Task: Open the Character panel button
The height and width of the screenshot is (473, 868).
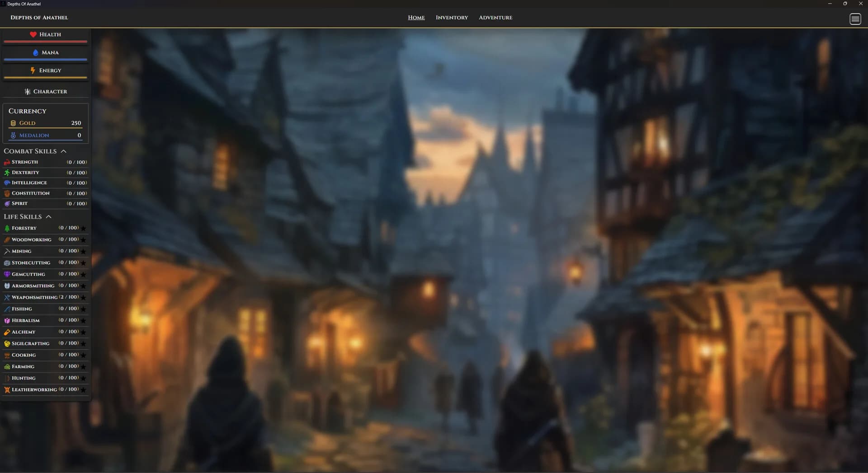Action: 45,91
